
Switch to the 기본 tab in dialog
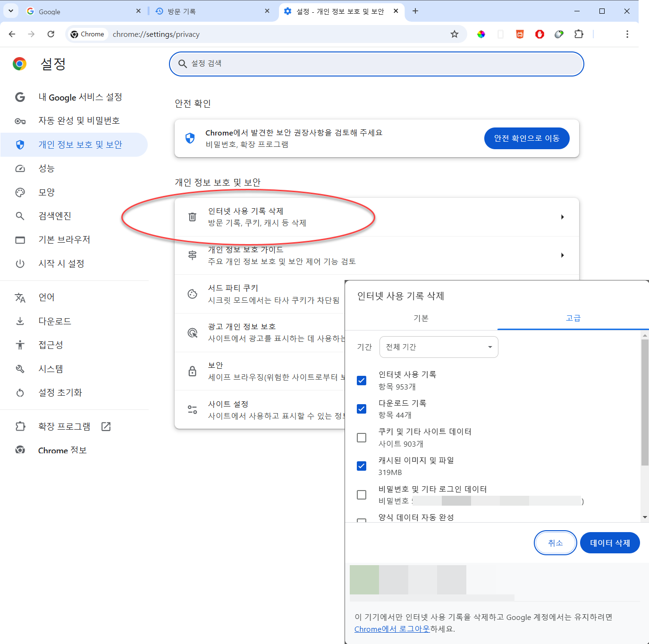[421, 318]
